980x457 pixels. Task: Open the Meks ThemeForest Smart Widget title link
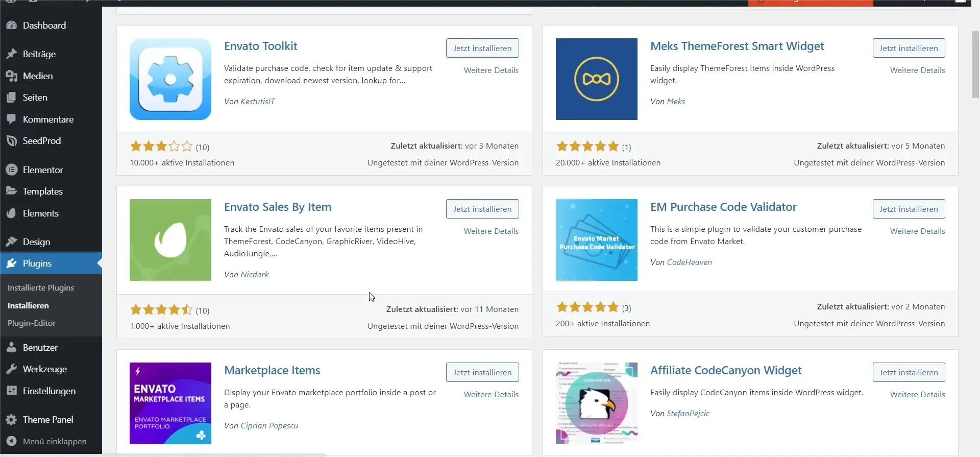[737, 46]
